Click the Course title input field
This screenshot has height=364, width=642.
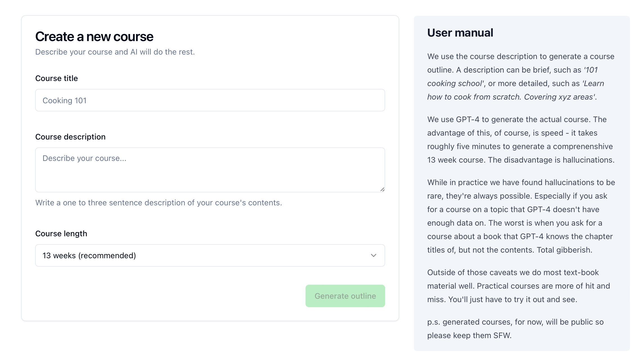point(210,100)
